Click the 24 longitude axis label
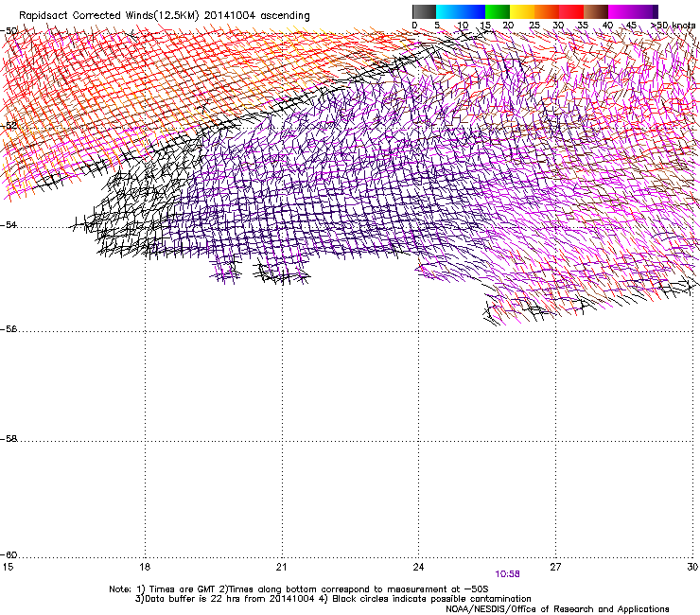This screenshot has height=615, width=700. pos(418,567)
